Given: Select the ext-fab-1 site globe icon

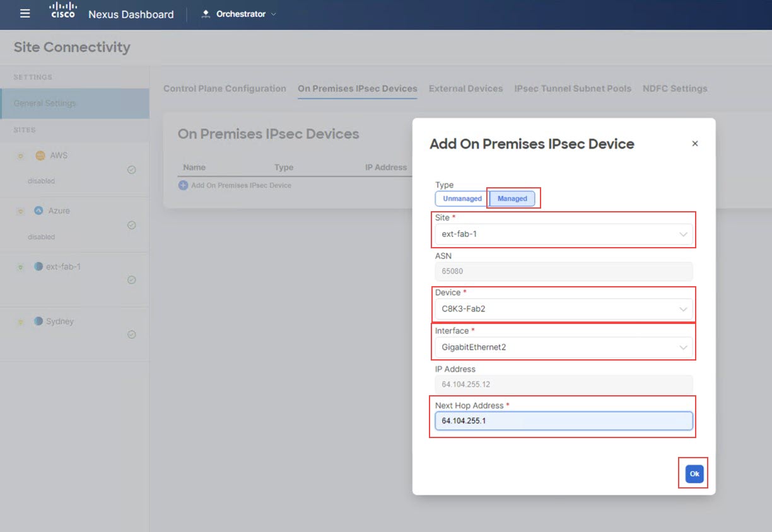Looking at the screenshot, I should pyautogui.click(x=38, y=267).
